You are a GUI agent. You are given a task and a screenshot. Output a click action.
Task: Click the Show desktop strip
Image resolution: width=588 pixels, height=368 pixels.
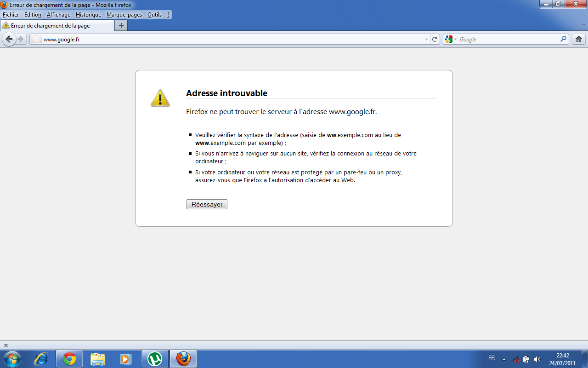[584, 359]
